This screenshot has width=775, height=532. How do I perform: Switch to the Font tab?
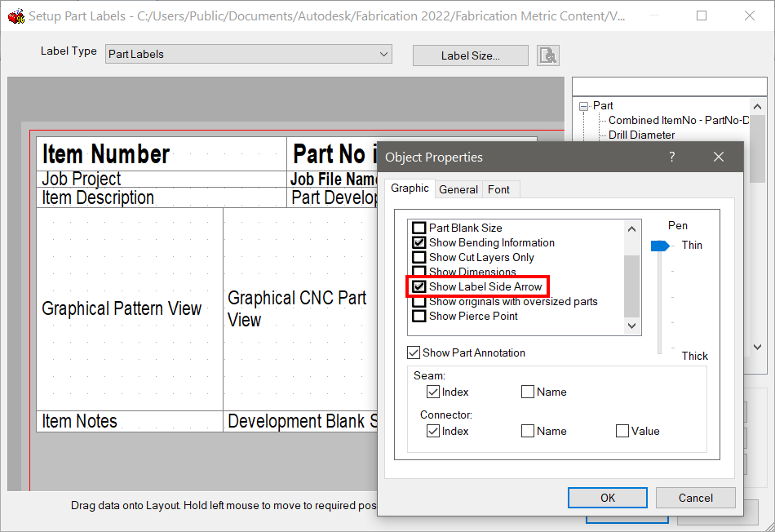pyautogui.click(x=500, y=188)
